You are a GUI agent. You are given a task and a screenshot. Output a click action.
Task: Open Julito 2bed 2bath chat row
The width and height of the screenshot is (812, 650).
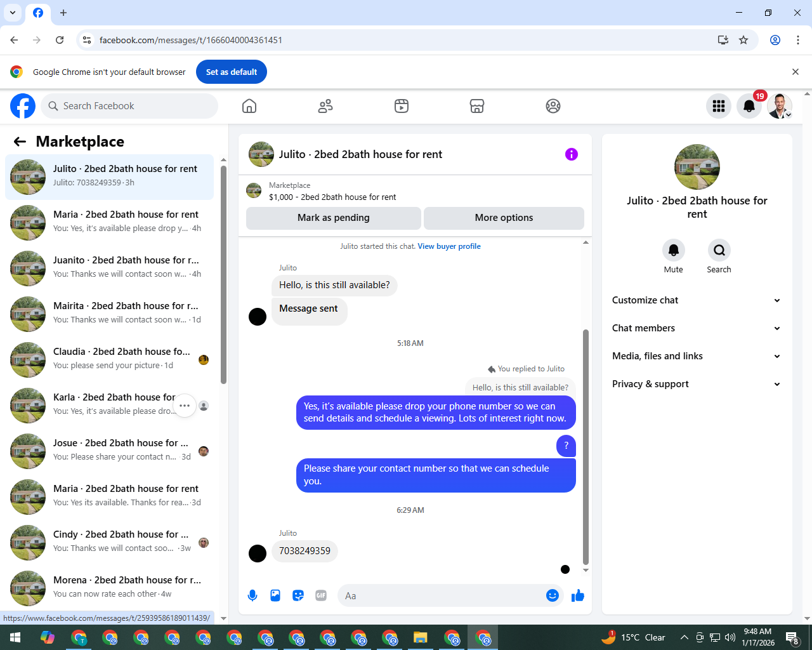point(109,177)
